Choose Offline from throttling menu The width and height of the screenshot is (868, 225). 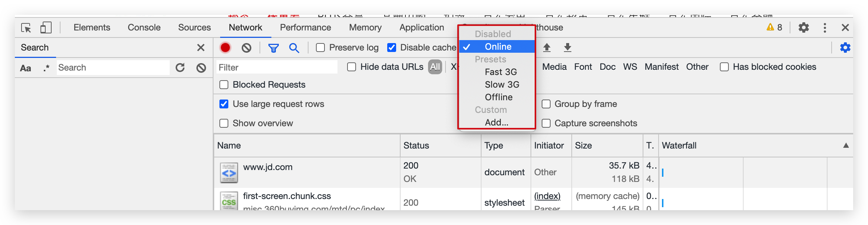pyautogui.click(x=499, y=97)
